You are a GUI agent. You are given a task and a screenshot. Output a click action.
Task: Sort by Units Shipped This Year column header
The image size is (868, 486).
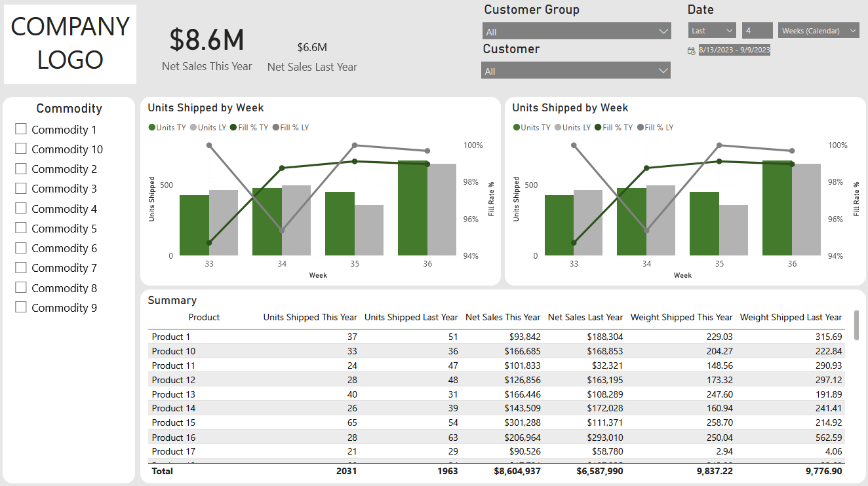pyautogui.click(x=310, y=318)
